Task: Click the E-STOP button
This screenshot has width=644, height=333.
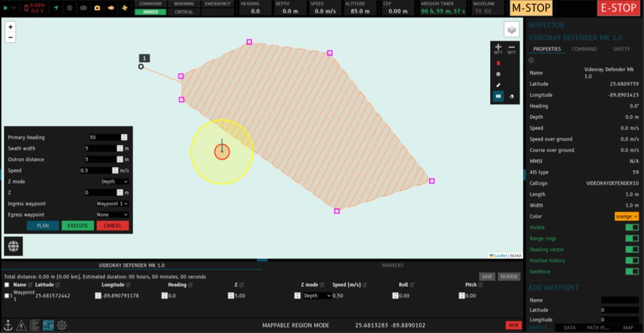Action: tap(618, 8)
